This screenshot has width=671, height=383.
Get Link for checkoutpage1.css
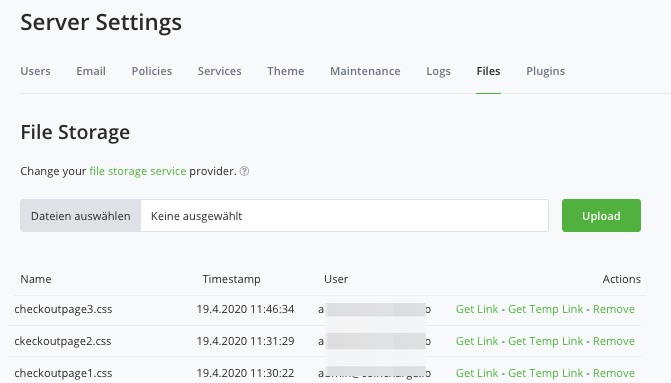(x=477, y=373)
